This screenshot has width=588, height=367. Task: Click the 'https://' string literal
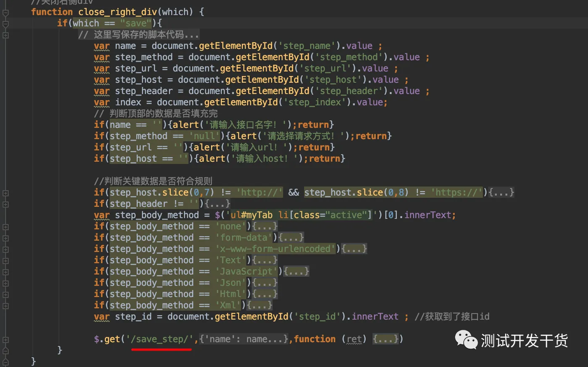coord(457,193)
